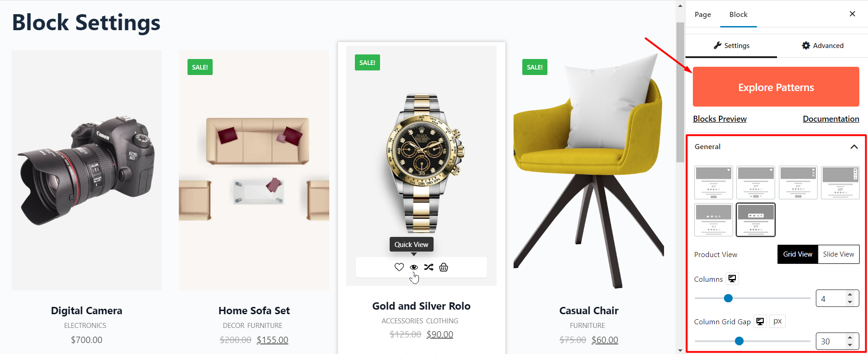Open Column Grid Gap device icon

click(760, 322)
